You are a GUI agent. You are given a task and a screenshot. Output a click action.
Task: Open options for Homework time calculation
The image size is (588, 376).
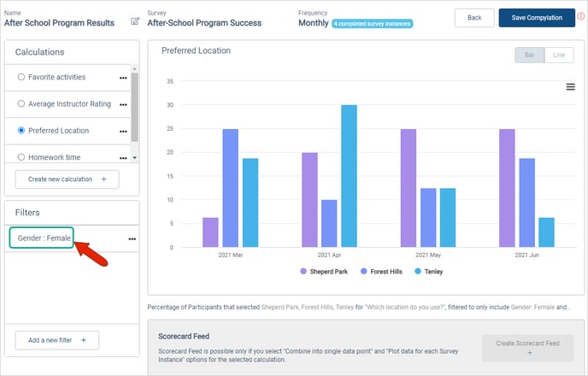tap(124, 158)
